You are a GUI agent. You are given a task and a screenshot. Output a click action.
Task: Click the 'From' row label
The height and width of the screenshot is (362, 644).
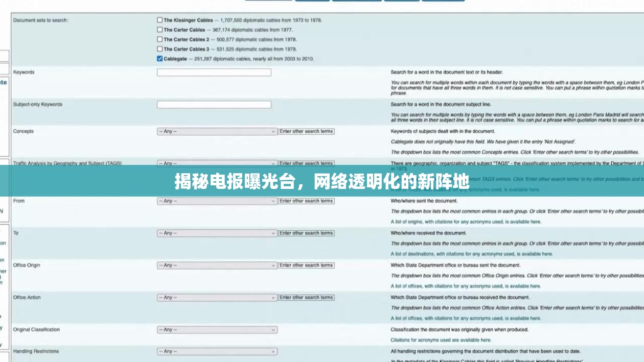coord(19,201)
